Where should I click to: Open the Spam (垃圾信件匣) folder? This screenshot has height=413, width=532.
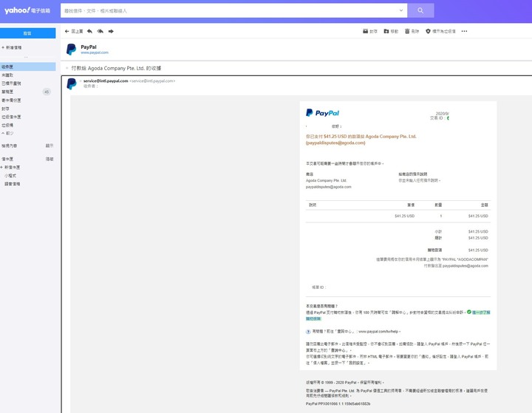(x=11, y=117)
